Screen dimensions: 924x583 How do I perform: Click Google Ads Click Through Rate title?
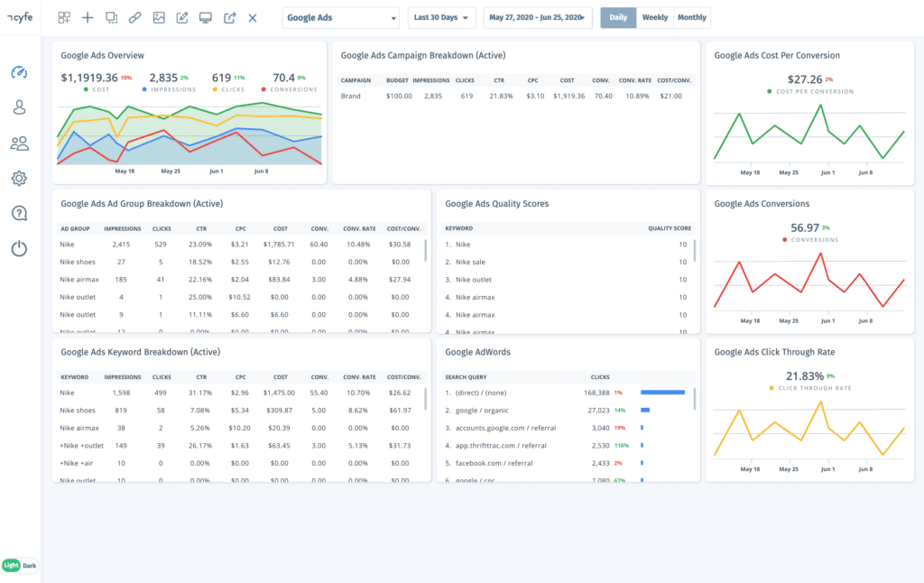(774, 352)
